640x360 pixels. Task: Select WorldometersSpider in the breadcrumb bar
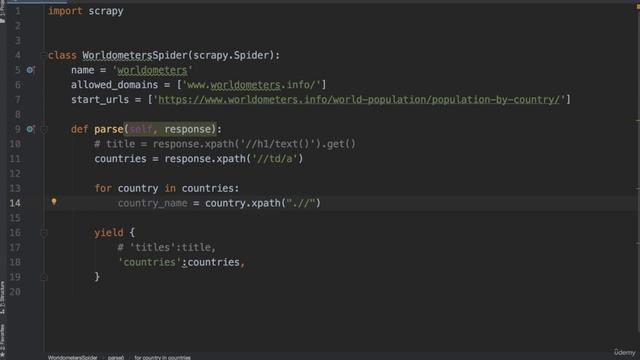tap(72, 357)
